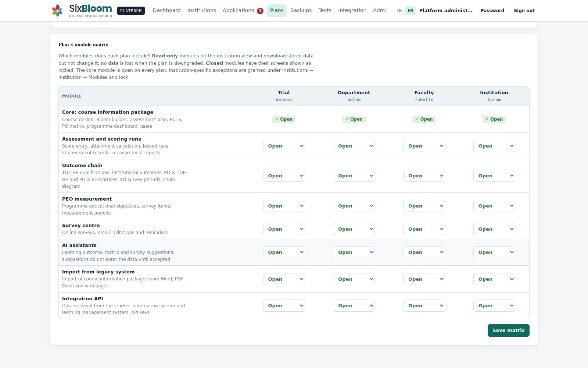Click the Faculty column header
This screenshot has height=368, width=588.
coord(424,96)
